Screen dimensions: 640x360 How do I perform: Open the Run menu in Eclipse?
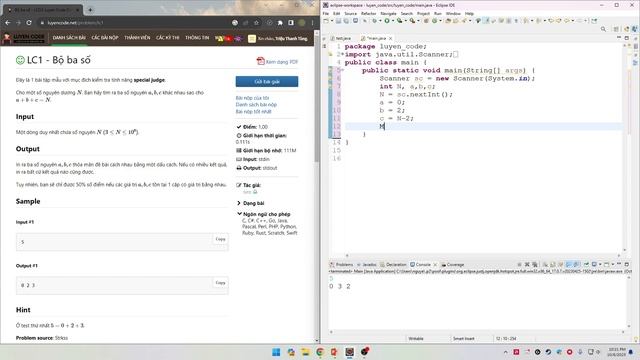438,13
